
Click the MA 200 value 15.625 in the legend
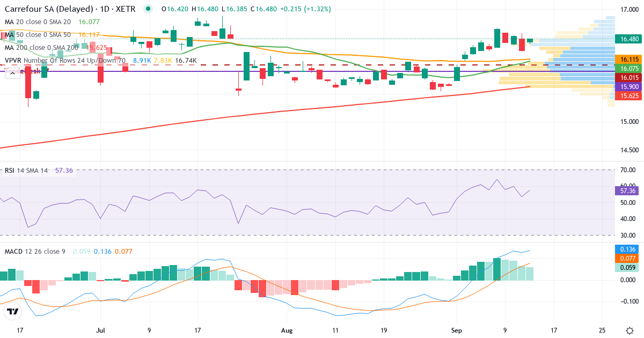click(97, 48)
